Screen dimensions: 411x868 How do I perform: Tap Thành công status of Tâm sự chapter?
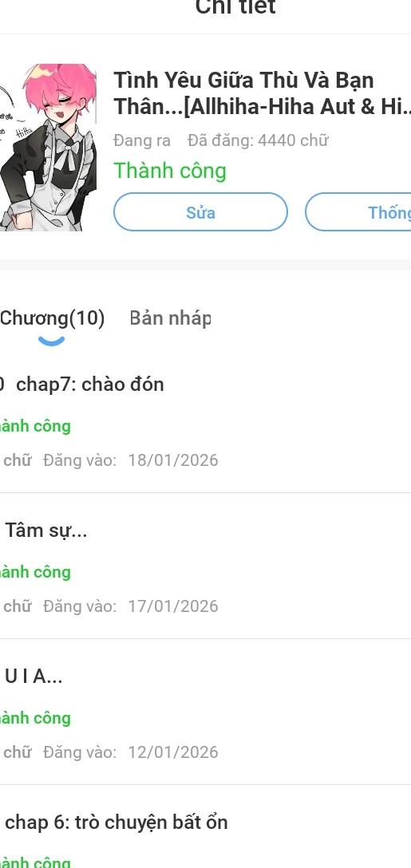(35, 572)
